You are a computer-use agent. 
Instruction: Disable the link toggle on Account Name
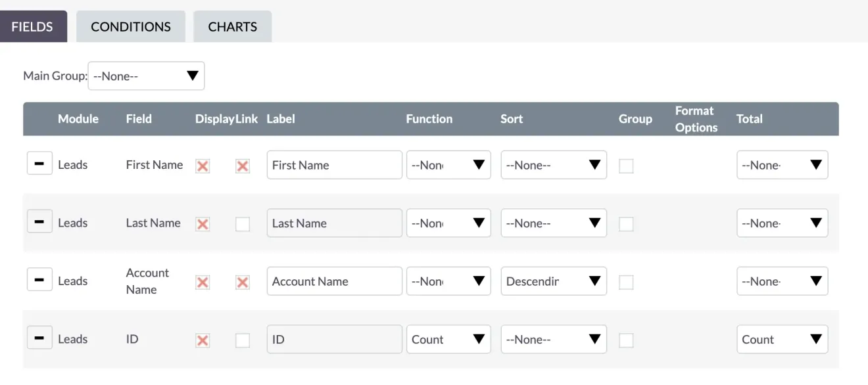[x=242, y=282]
